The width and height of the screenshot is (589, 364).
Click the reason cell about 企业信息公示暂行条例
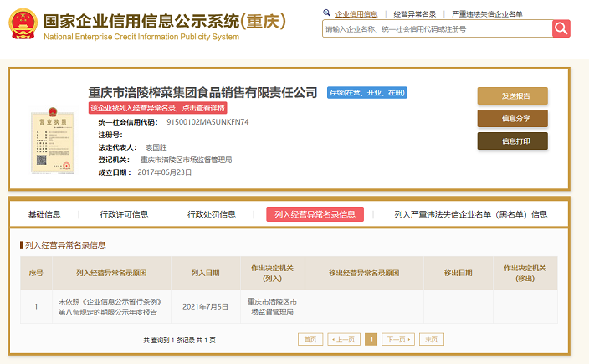[x=111, y=306]
